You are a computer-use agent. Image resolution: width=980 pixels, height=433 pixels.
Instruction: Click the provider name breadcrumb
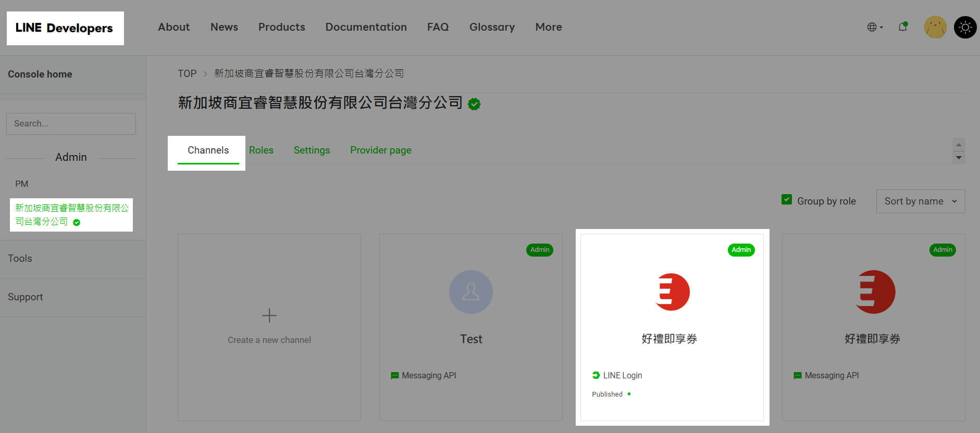tap(309, 73)
